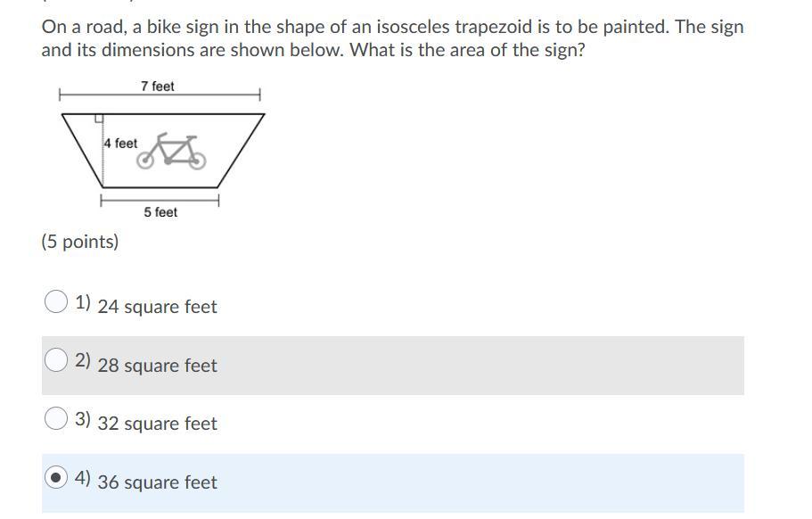
Task: Click the "4)" option number label
Action: click(83, 479)
